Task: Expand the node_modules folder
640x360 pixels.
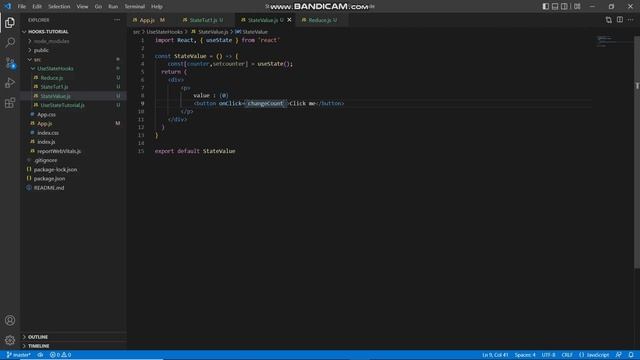Action: tap(51, 41)
